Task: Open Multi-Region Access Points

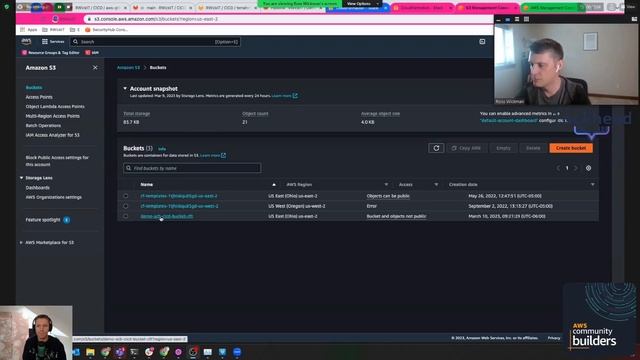Action: point(53,116)
